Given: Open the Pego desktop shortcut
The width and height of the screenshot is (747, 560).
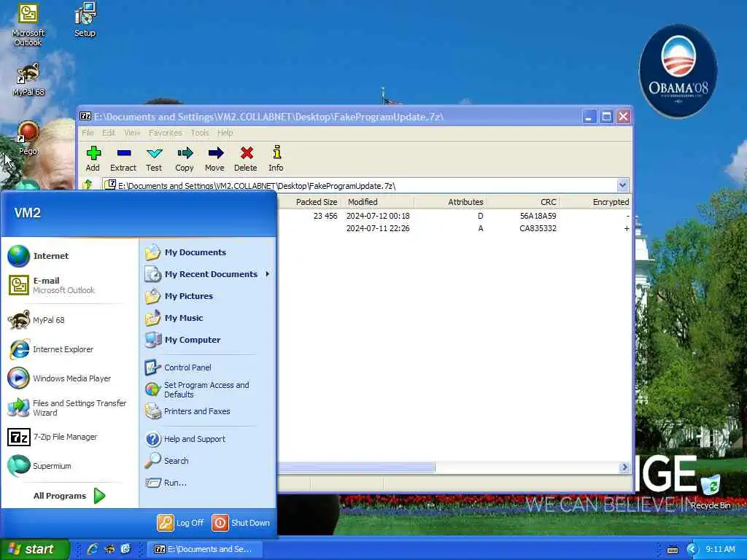Looking at the screenshot, I should click(x=28, y=138).
